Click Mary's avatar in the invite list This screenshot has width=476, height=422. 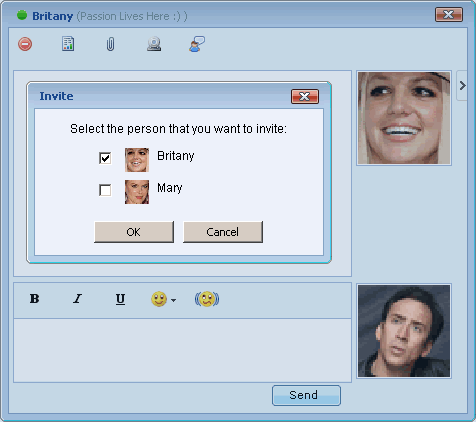click(x=137, y=192)
